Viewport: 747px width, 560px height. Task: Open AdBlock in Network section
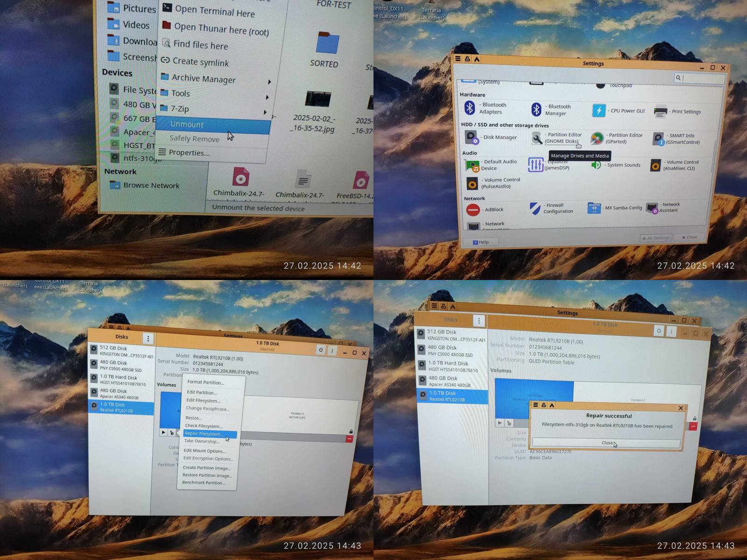tap(485, 210)
